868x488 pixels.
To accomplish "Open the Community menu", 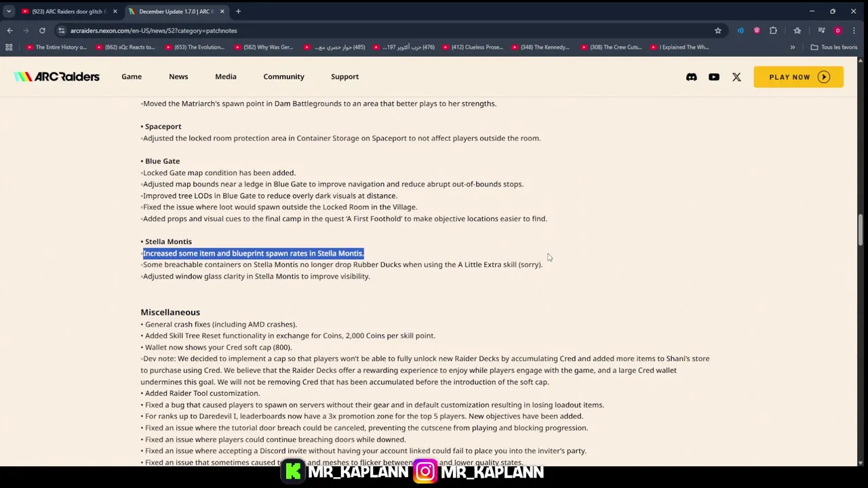I will (283, 77).
